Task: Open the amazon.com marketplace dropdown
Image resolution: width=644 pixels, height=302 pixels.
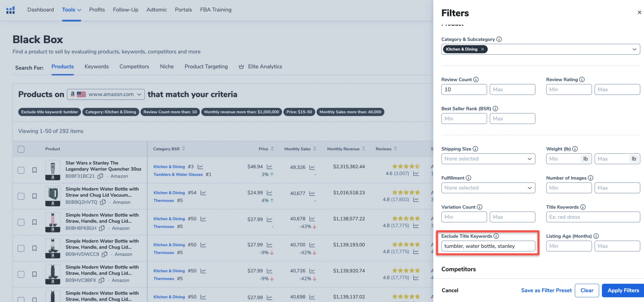Action: [106, 95]
